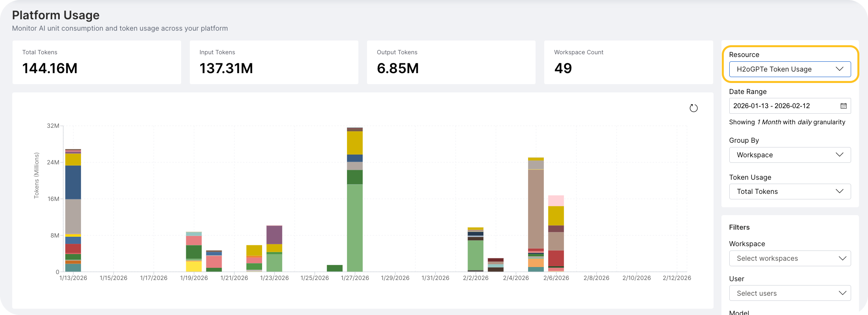Click the Tokens (Millions) axis title
Image resolution: width=868 pixels, height=315 pixels.
click(37, 175)
